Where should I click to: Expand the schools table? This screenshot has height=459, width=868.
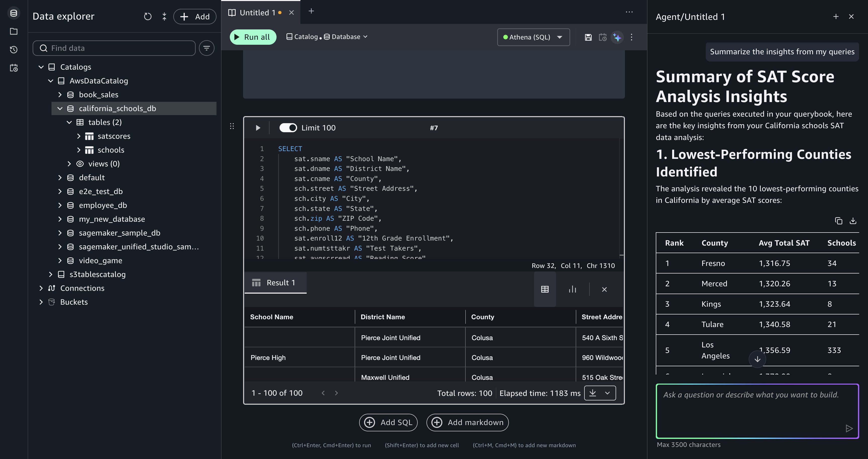79,150
